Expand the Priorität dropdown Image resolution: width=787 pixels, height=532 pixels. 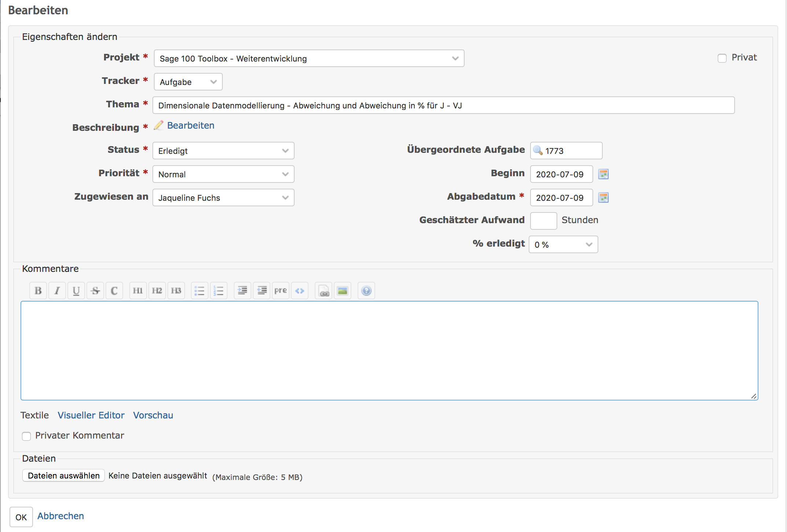(x=223, y=174)
